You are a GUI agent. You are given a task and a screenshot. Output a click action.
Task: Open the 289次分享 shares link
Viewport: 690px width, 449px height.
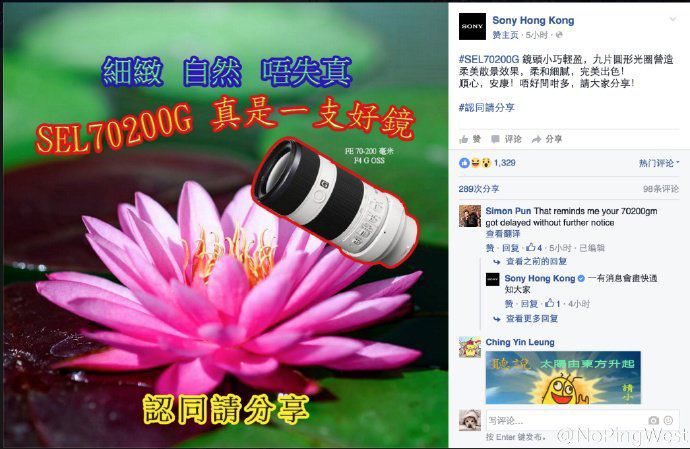(479, 189)
